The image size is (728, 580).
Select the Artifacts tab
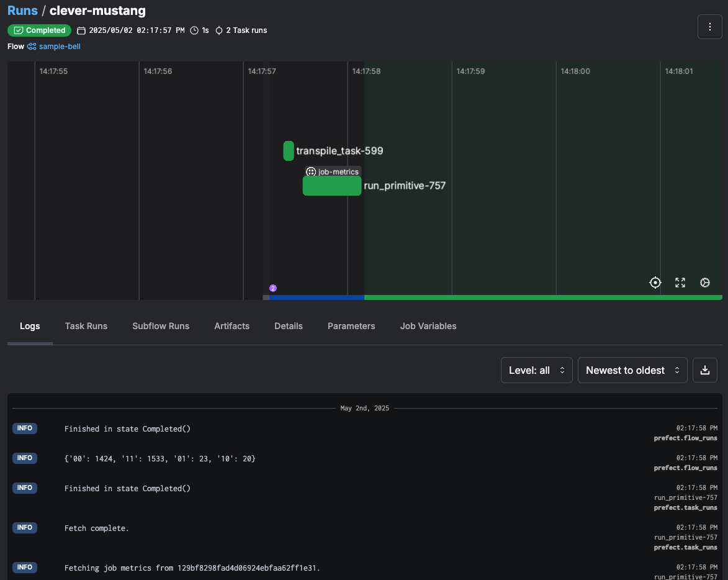231,326
